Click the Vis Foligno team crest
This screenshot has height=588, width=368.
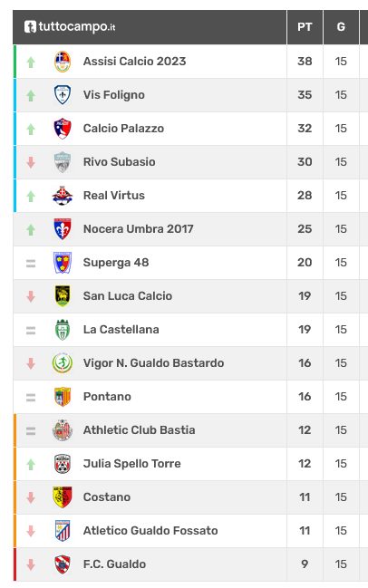(63, 95)
